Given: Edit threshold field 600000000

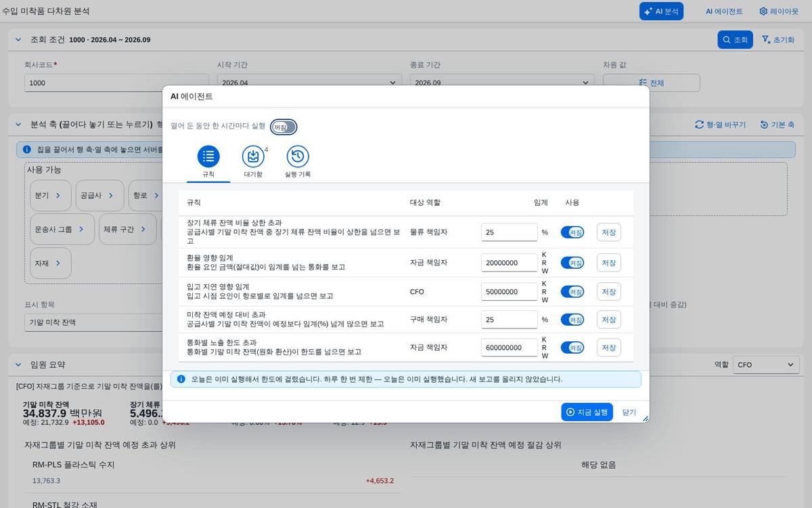Looking at the screenshot, I should point(510,347).
